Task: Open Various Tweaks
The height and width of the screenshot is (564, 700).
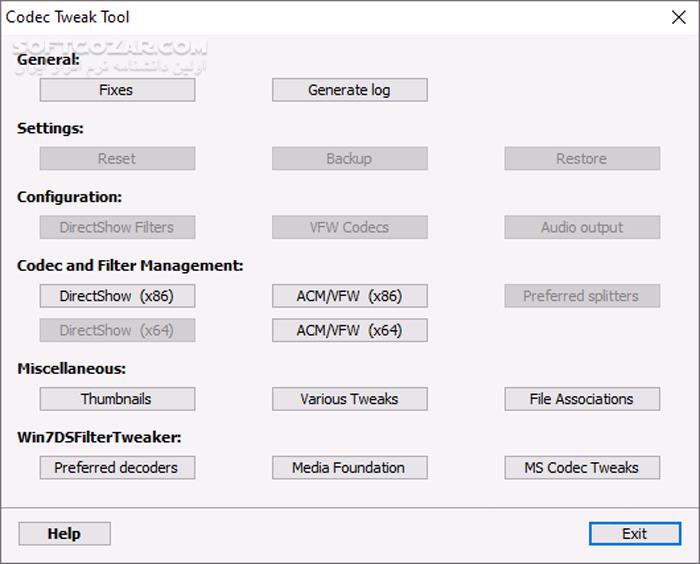Action: 350,399
